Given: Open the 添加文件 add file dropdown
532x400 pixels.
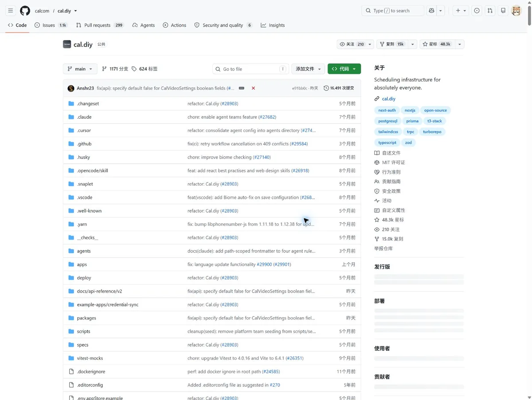Looking at the screenshot, I should point(308,69).
